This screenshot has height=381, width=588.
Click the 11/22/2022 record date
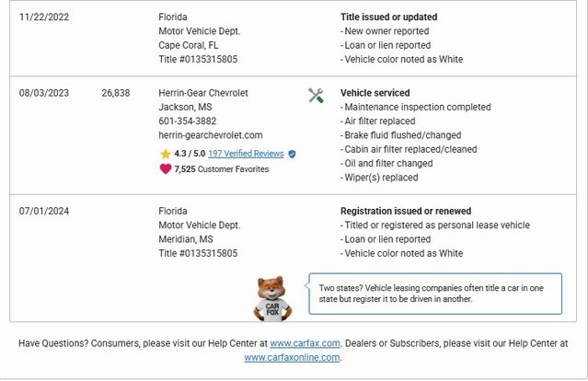click(44, 17)
